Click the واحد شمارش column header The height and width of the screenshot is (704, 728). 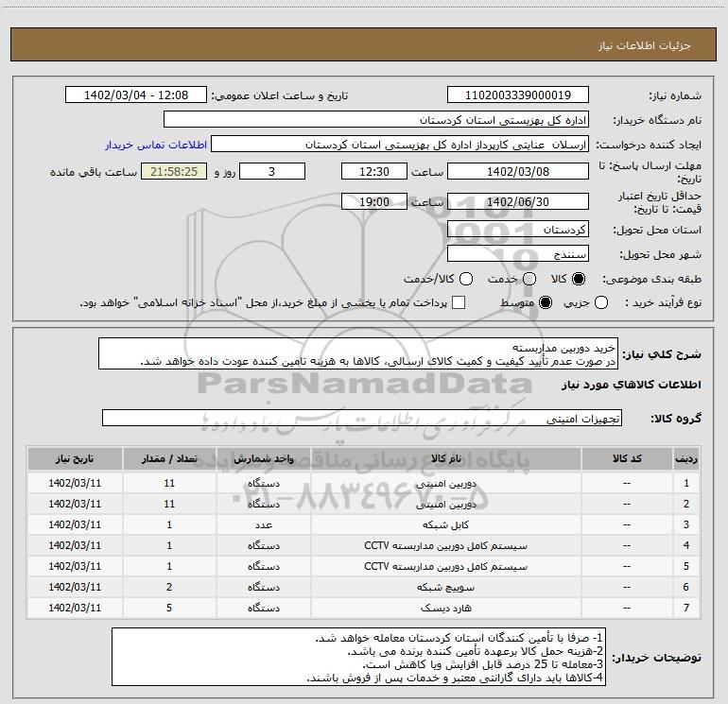[263, 458]
